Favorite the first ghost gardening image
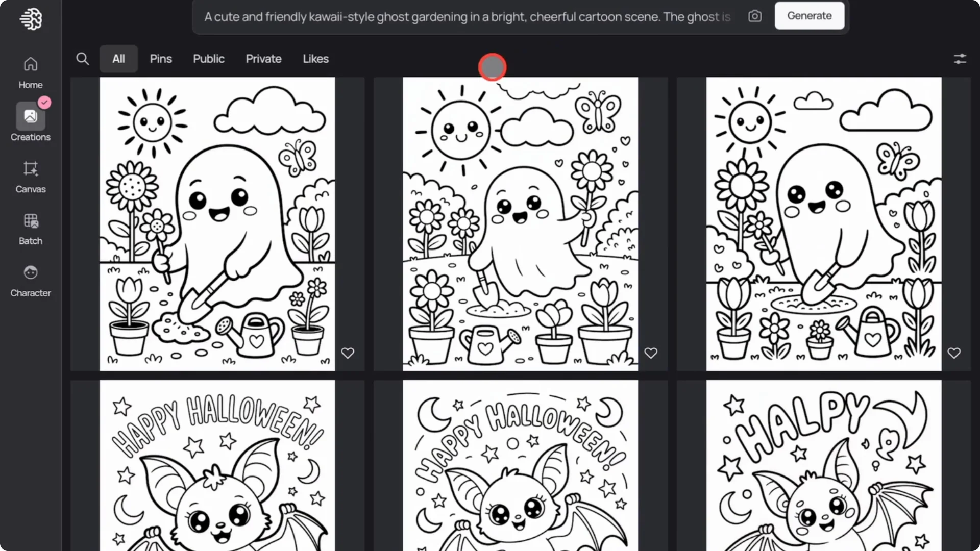 [348, 353]
